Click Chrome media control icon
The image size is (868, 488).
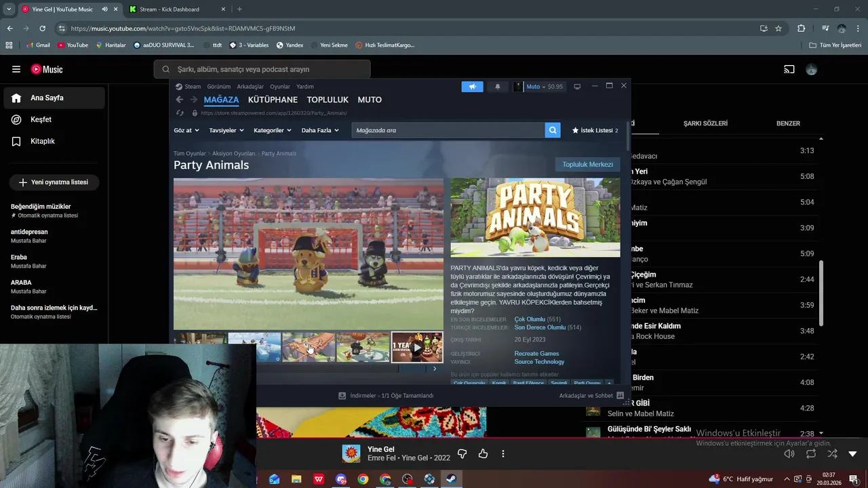[825, 28]
